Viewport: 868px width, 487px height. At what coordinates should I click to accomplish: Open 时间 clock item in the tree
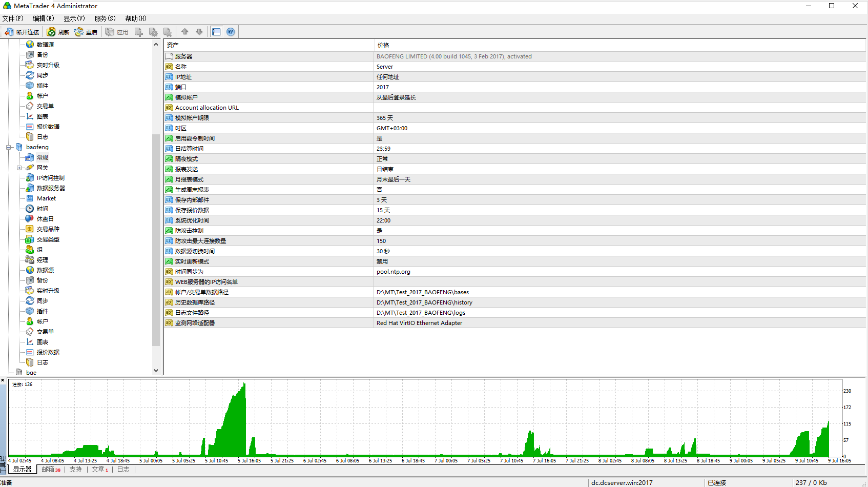point(43,209)
